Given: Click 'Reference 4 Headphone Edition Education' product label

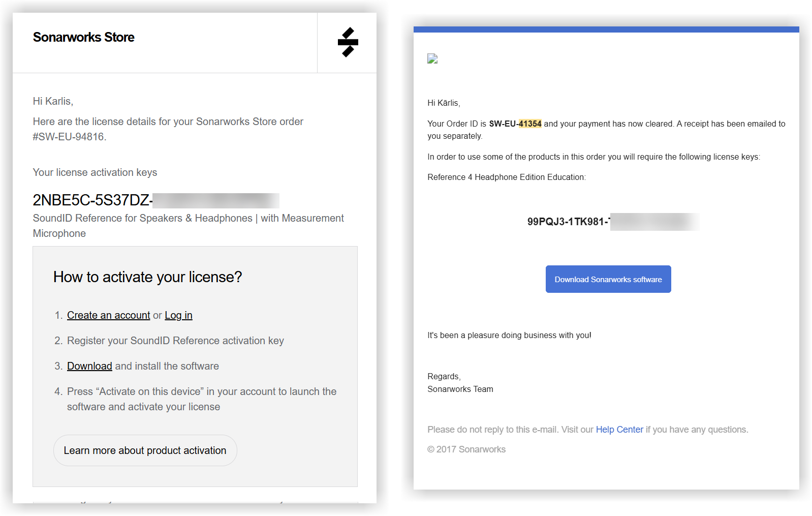Looking at the screenshot, I should tap(506, 177).
